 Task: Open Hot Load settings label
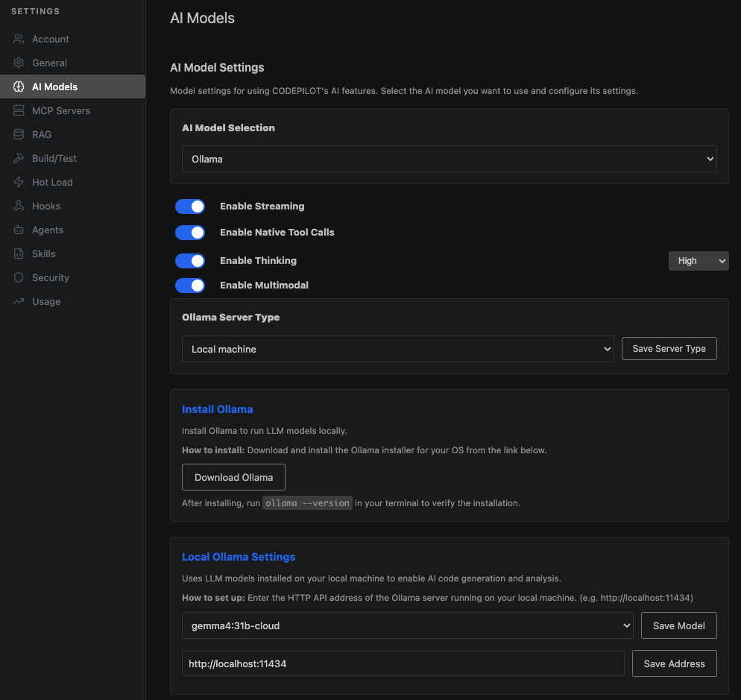pos(52,183)
